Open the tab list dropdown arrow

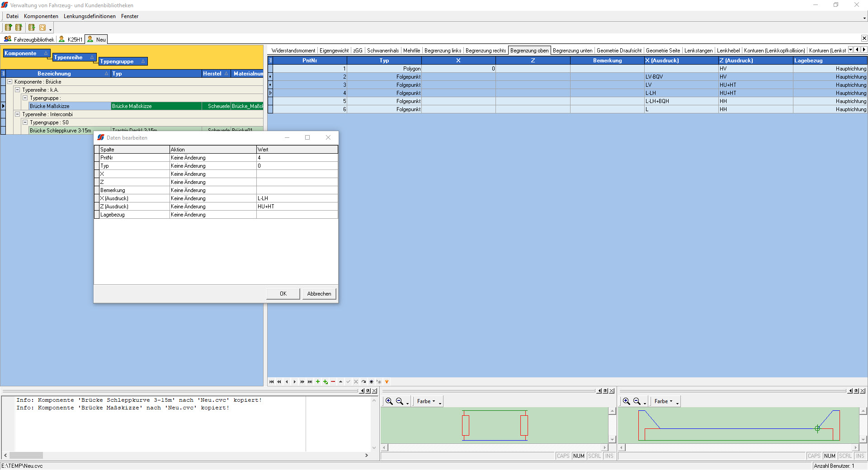pyautogui.click(x=850, y=50)
